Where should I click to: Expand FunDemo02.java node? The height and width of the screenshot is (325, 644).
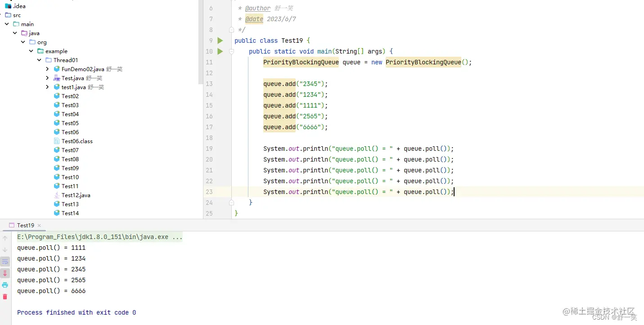pyautogui.click(x=47, y=69)
